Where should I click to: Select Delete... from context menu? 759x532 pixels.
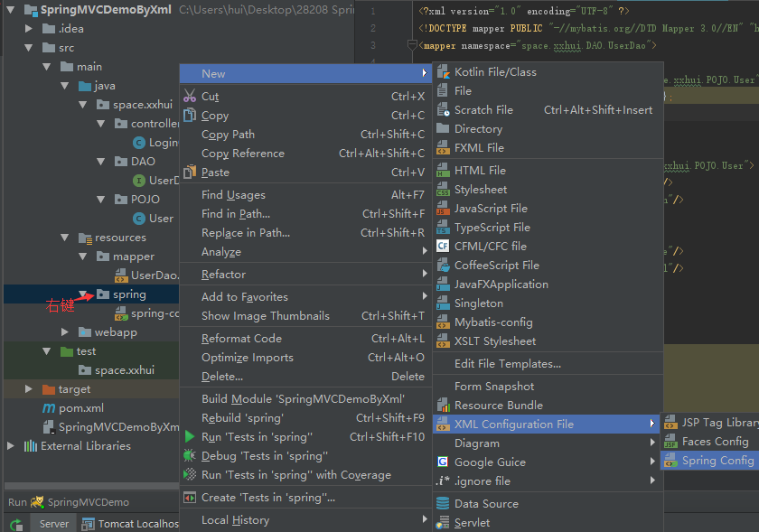coord(305,376)
